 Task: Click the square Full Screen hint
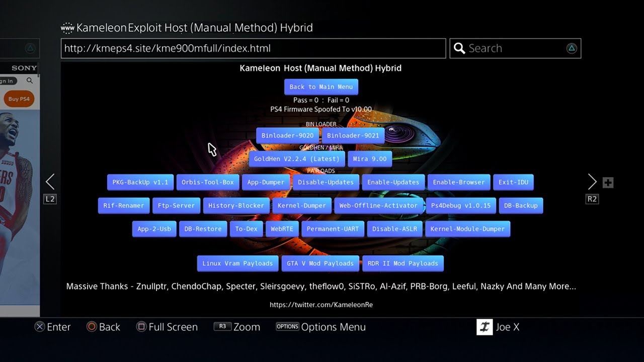tap(167, 327)
